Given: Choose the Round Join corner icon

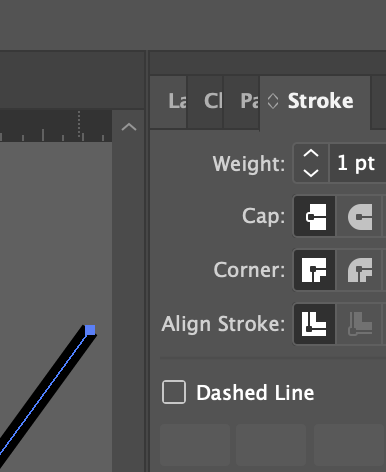Looking at the screenshot, I should click(x=359, y=270).
